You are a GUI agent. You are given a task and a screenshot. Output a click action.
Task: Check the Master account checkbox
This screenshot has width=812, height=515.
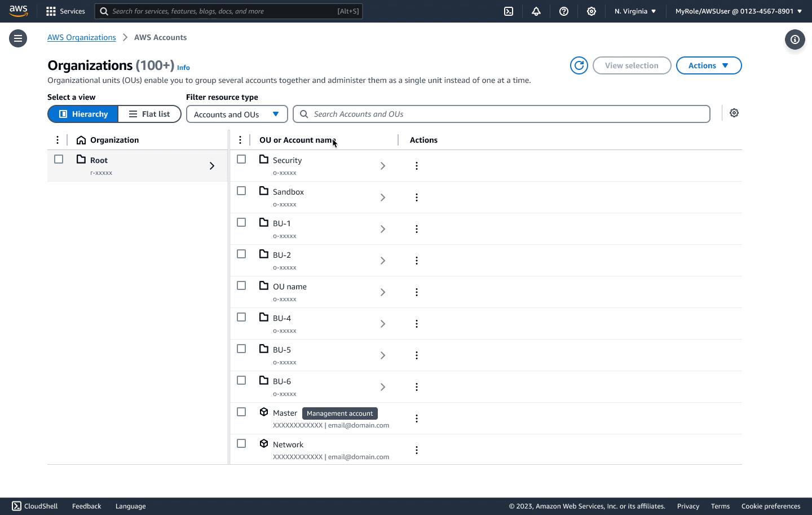click(241, 412)
